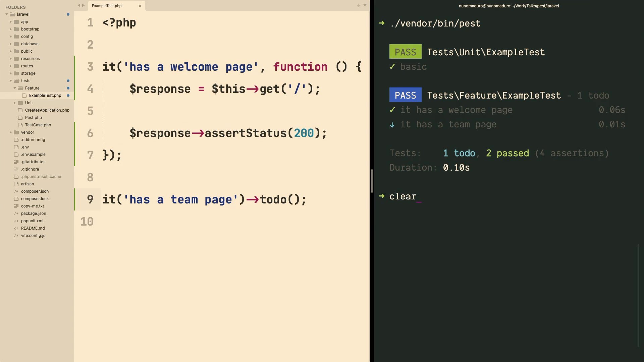Close the ExampleTest.php tab
Viewport: 644px width, 362px height.
coord(140,6)
